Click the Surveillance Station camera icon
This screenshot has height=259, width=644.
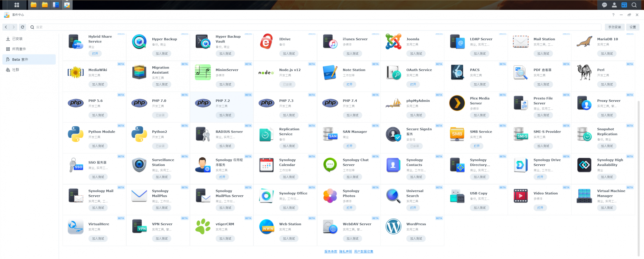tap(139, 165)
